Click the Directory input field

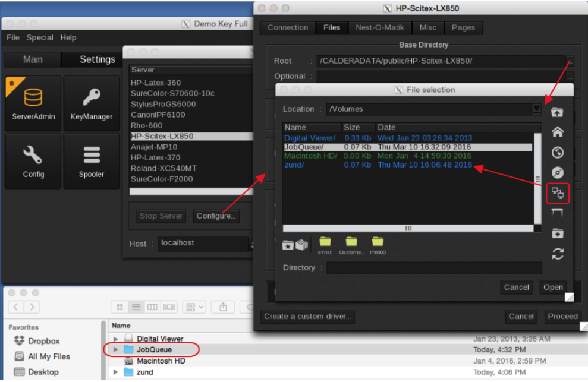pos(434,268)
